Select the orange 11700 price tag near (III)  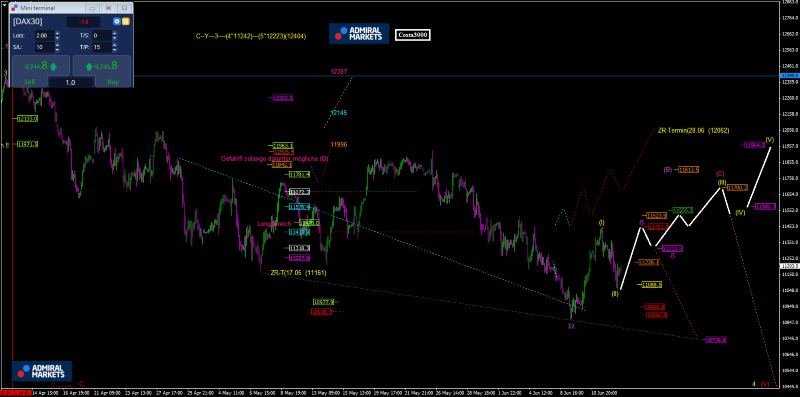tap(737, 188)
